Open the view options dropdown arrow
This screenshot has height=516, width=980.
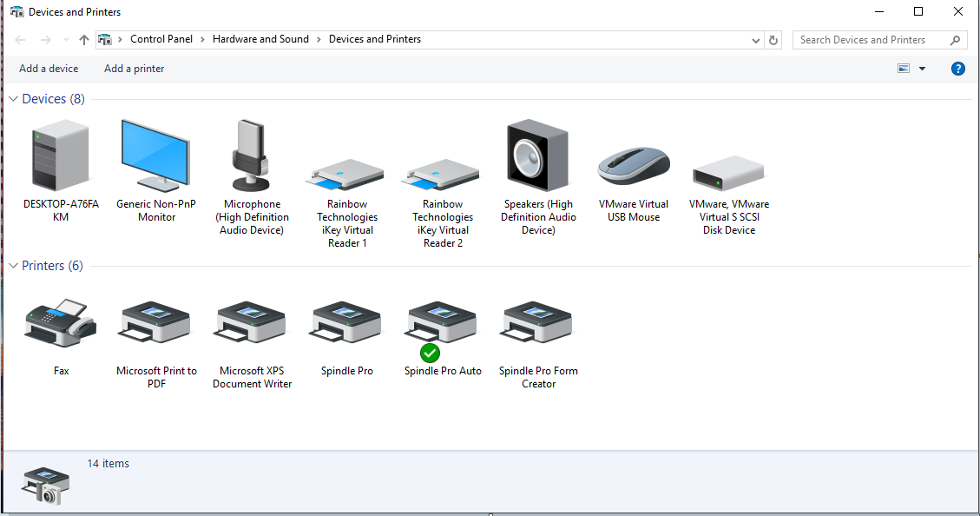pyautogui.click(x=922, y=69)
